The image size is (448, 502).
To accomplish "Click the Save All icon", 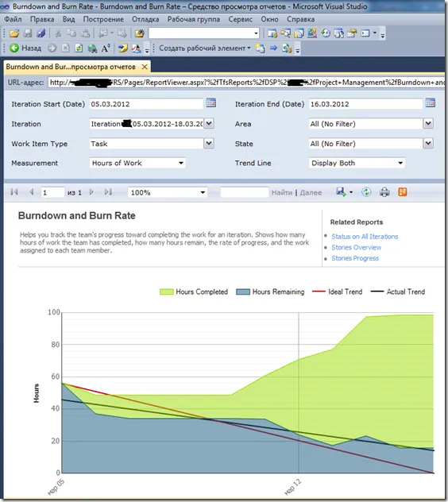I will [41, 33].
